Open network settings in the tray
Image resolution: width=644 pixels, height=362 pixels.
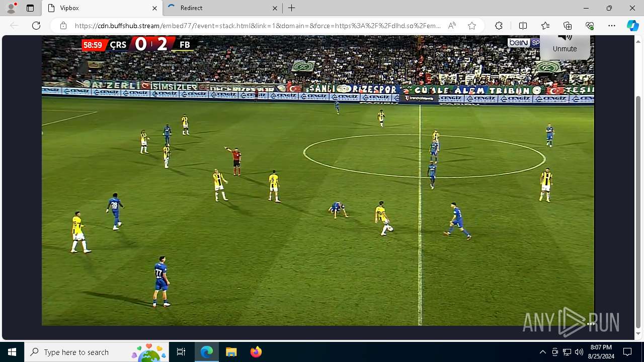567,352
